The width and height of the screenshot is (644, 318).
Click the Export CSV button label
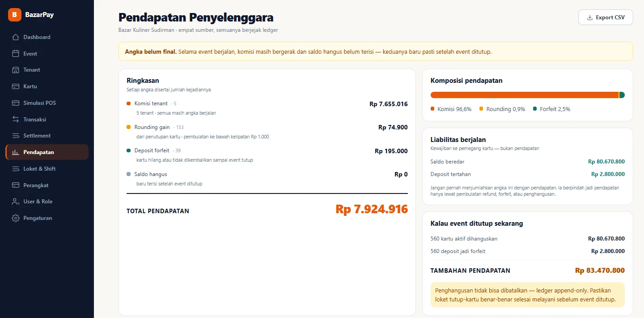point(610,17)
